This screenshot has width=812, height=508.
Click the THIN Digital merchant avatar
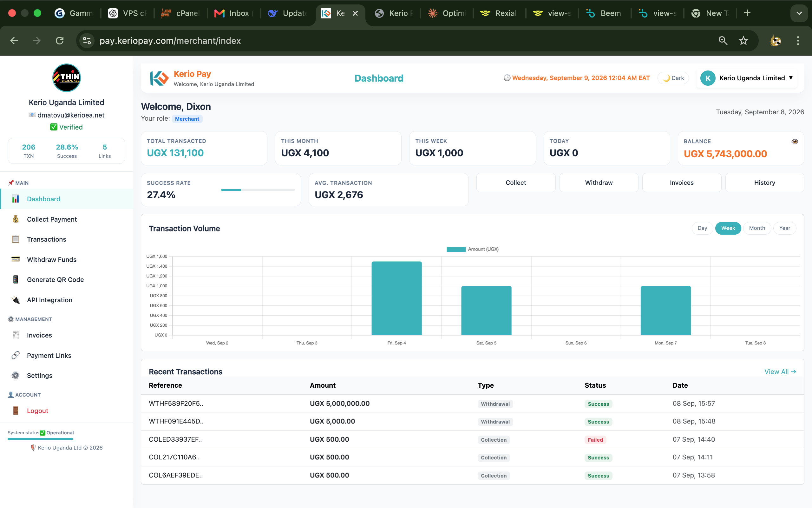(66, 77)
